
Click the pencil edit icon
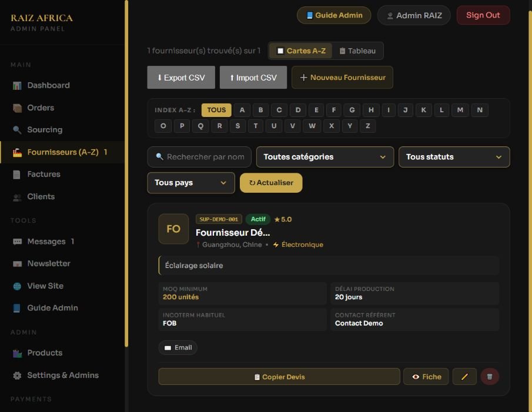[464, 377]
